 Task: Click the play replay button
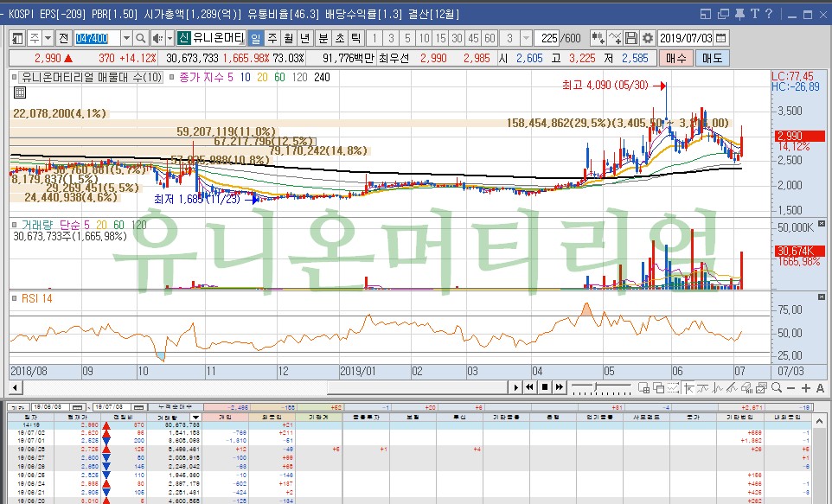pyautogui.click(x=515, y=388)
